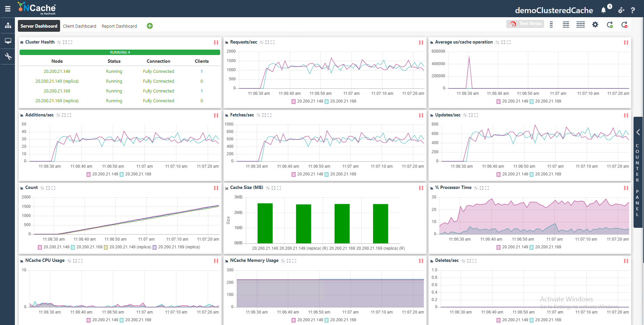Toggle 20.200.21.169 legend swatch in Fetches/sec

[x=327, y=174]
